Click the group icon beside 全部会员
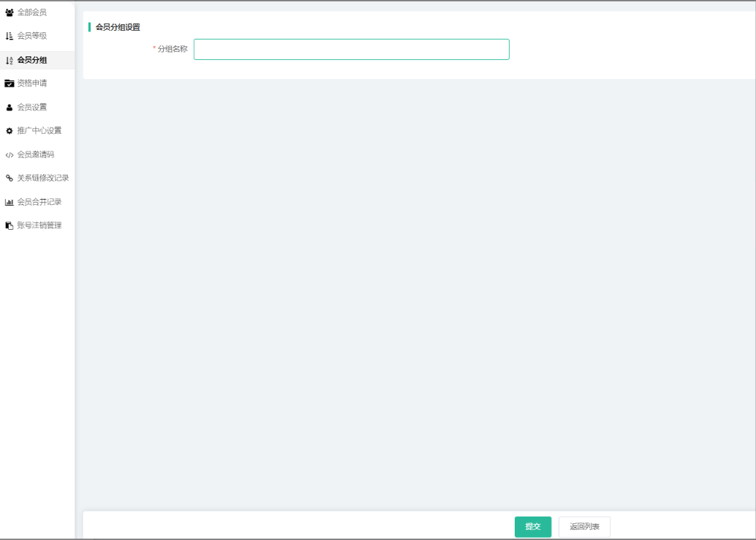Screen dimensions: 756x540 click(x=10, y=12)
